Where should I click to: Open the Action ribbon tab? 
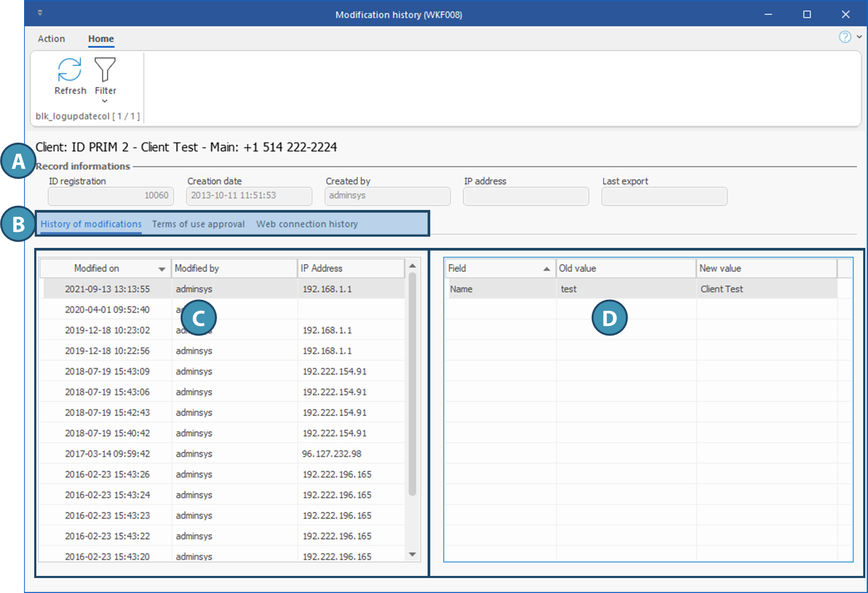point(51,39)
